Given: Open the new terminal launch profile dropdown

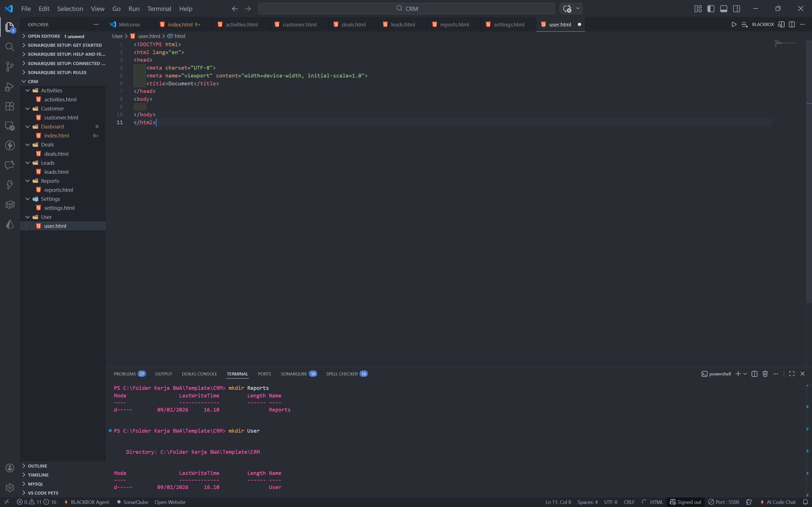Looking at the screenshot, I should 745,374.
